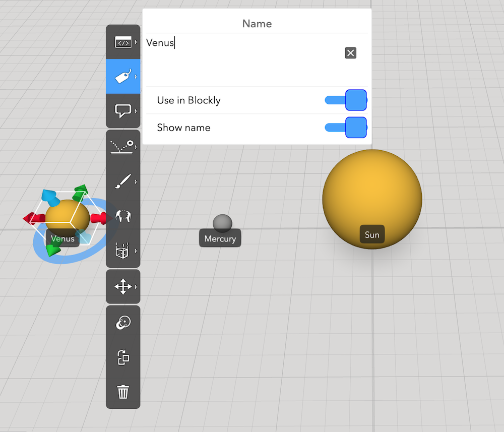Expand the Material paintbrush menu
The width and height of the screenshot is (504, 432).
[x=123, y=181]
